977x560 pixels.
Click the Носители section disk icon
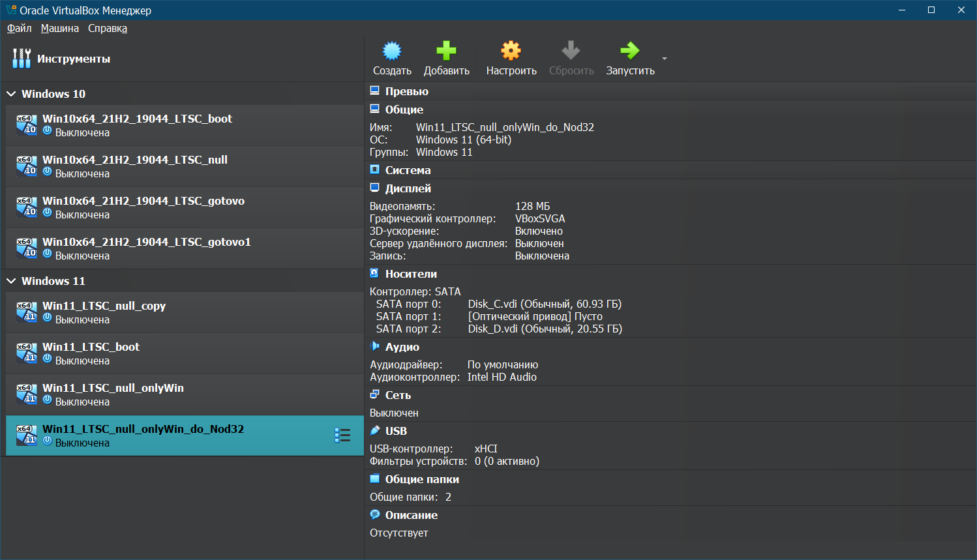point(374,273)
